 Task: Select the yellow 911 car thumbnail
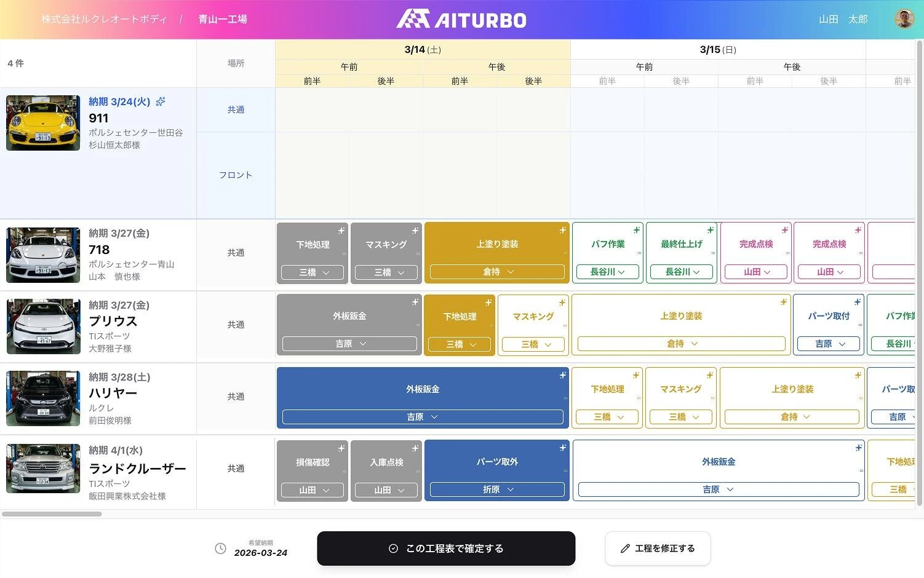(43, 123)
